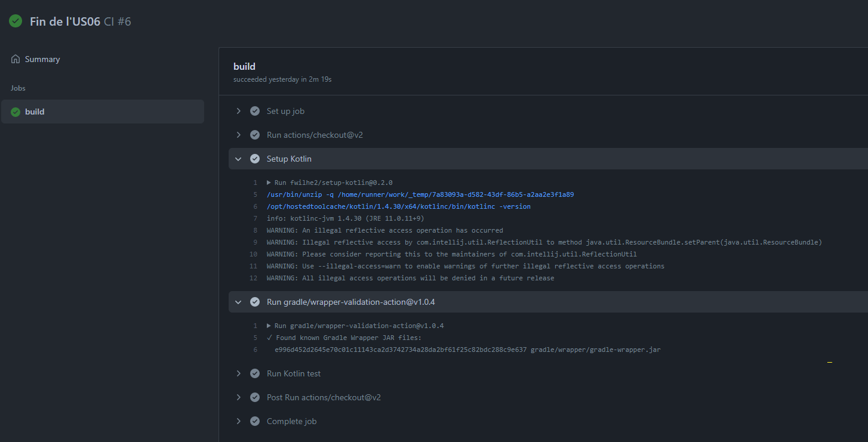Click the 'Complete job' step title
This screenshot has height=442, width=868.
tap(291, 421)
